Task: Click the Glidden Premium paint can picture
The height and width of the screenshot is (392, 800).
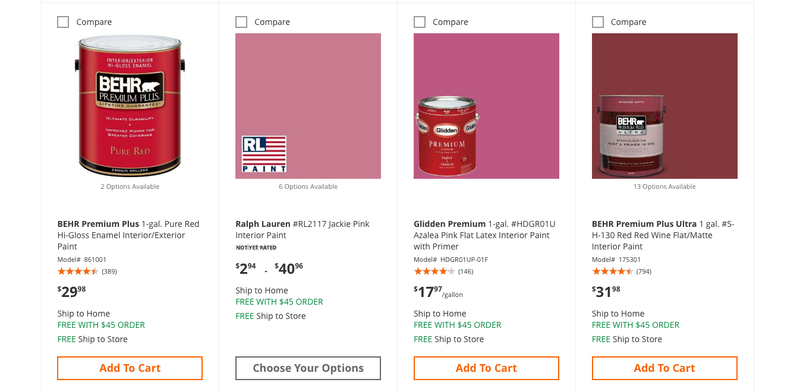Action: [x=447, y=136]
